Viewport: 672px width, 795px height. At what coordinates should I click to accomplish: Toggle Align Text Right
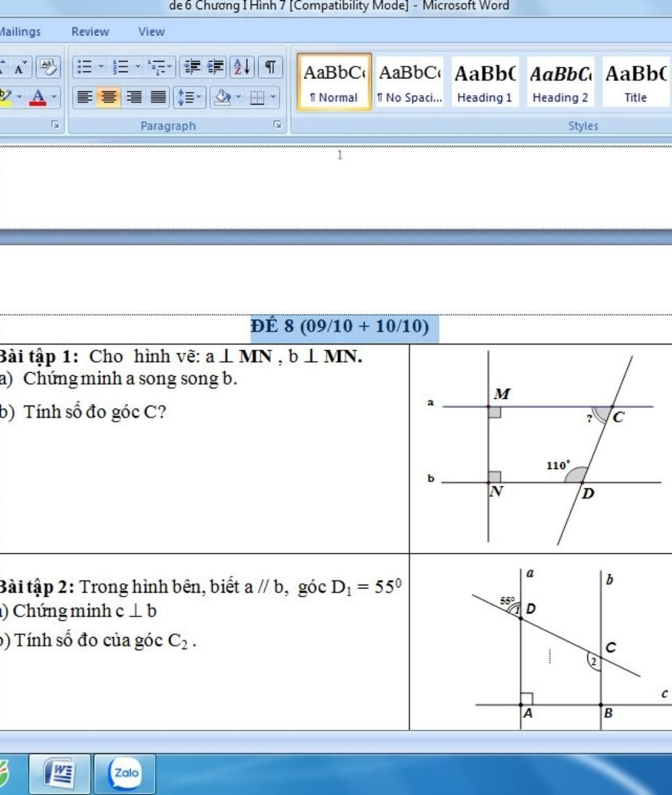(134, 97)
